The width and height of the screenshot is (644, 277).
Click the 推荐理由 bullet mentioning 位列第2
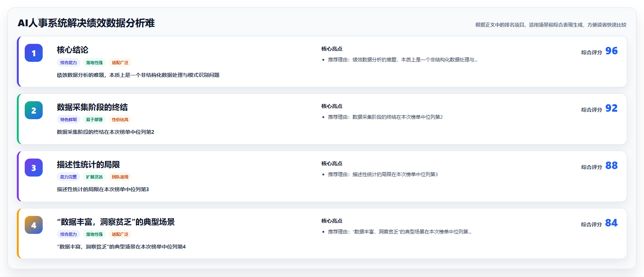pos(385,117)
